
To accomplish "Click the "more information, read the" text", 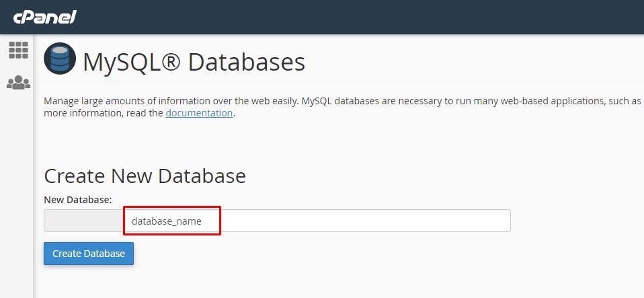I will [x=104, y=113].
